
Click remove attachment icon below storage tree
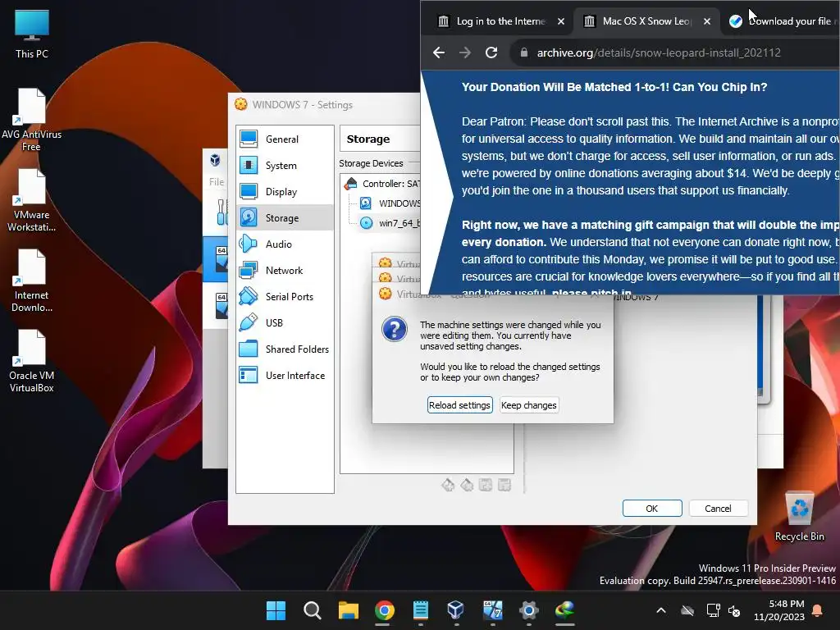pyautogui.click(x=504, y=485)
